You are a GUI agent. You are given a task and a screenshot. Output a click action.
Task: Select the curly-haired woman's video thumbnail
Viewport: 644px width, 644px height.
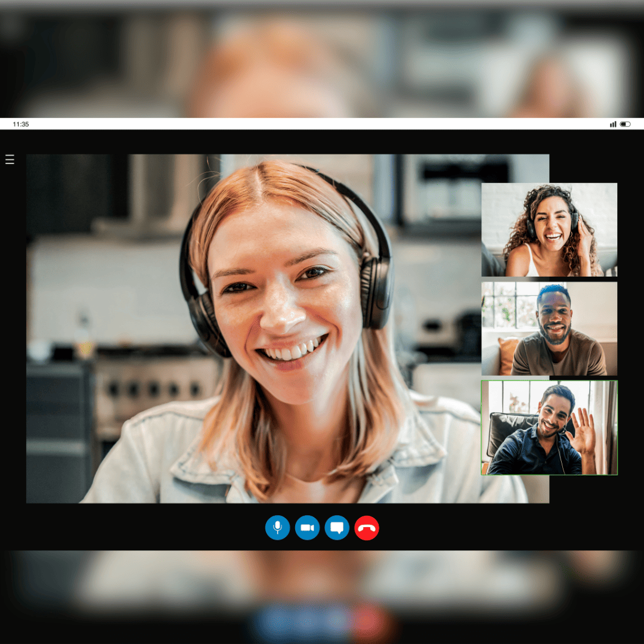click(549, 230)
